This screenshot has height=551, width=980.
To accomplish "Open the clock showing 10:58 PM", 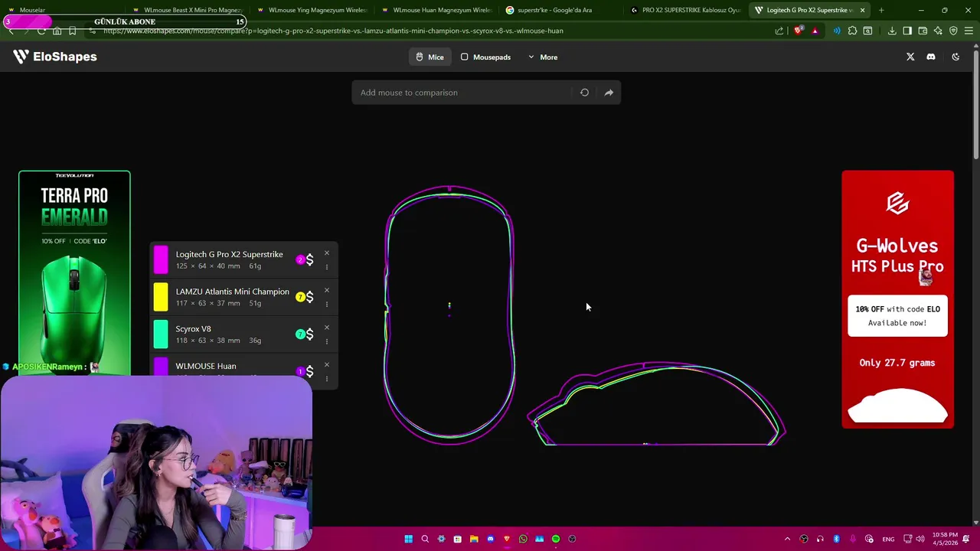I will click(x=946, y=539).
